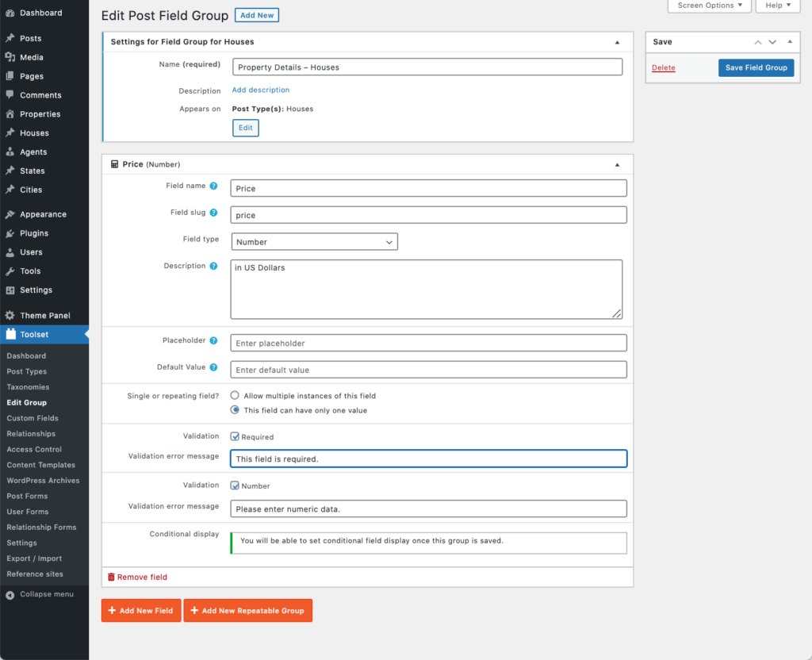This screenshot has width=812, height=660.
Task: Click the Users icon in sidebar
Action: [10, 252]
